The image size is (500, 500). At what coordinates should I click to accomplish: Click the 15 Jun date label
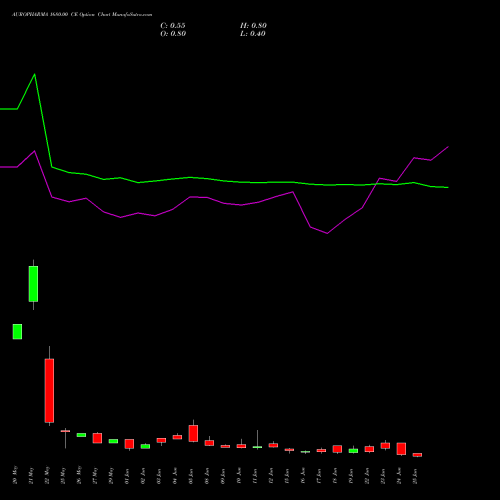(x=287, y=476)
